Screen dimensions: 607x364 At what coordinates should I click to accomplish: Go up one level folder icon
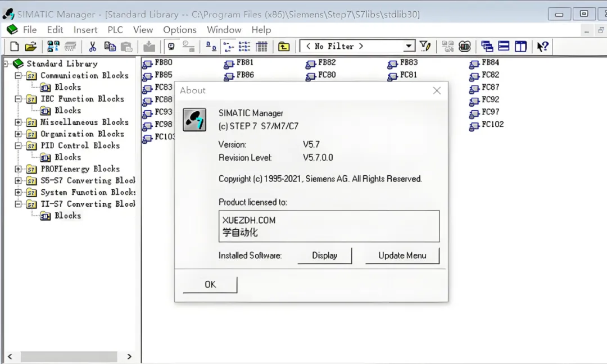[x=284, y=47]
